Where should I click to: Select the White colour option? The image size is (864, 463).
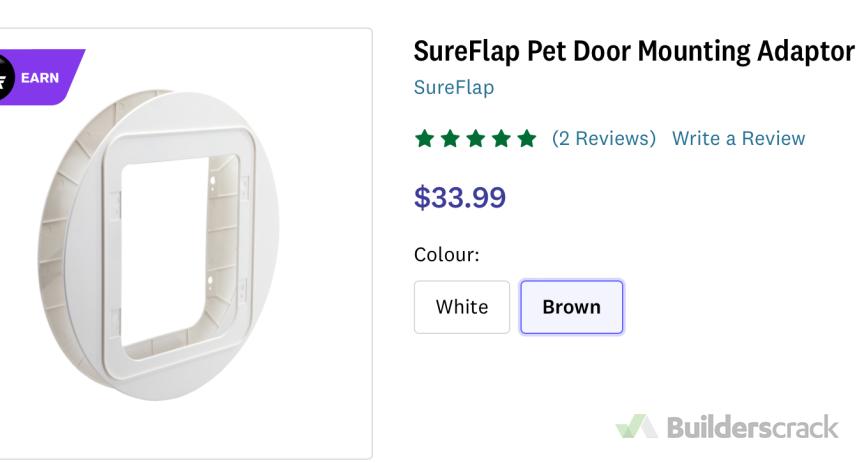coord(462,307)
